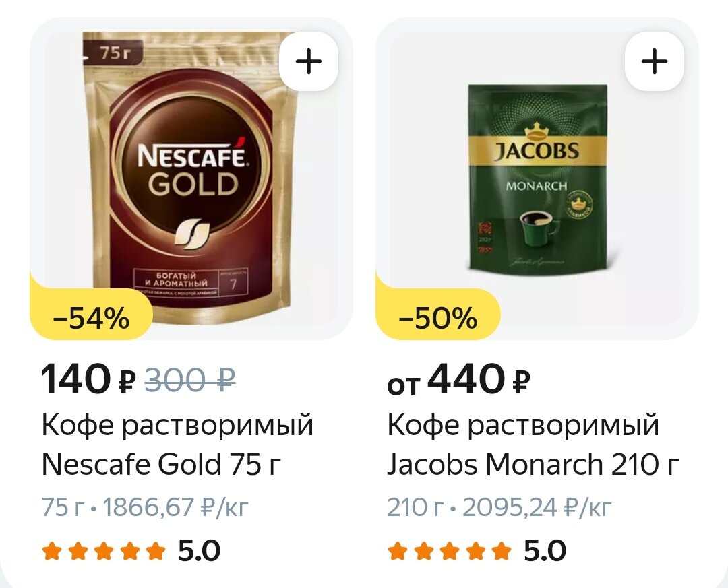728x588 pixels.
Task: Add Jacobs Monarch to cart with plus icon
Action: point(654,61)
